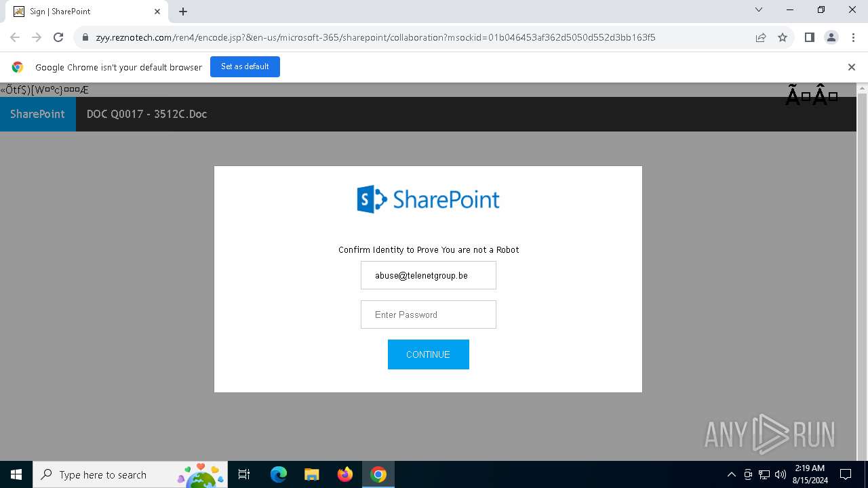868x488 pixels.
Task: Click the SharePoint header label
Action: (x=37, y=114)
